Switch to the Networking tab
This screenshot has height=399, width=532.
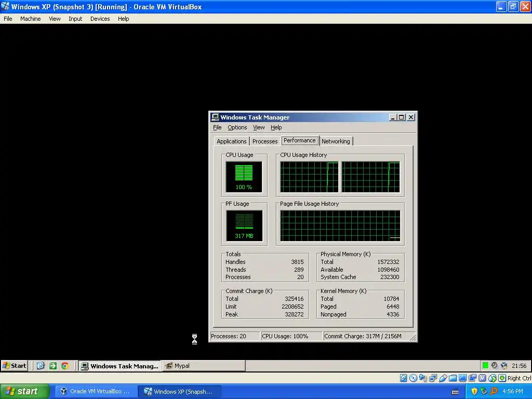point(336,141)
